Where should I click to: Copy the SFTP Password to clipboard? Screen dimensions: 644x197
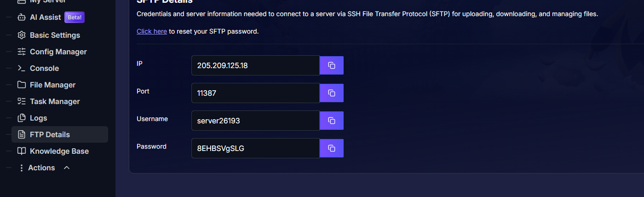click(x=331, y=148)
